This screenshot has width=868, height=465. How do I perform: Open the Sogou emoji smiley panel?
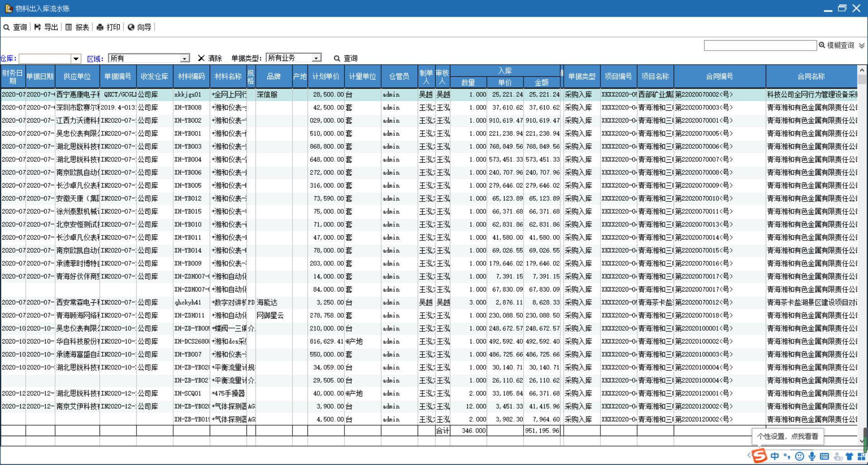799,456
